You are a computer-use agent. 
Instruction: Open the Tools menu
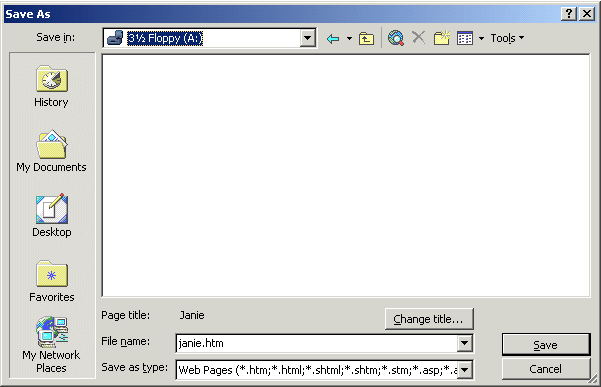pyautogui.click(x=507, y=38)
